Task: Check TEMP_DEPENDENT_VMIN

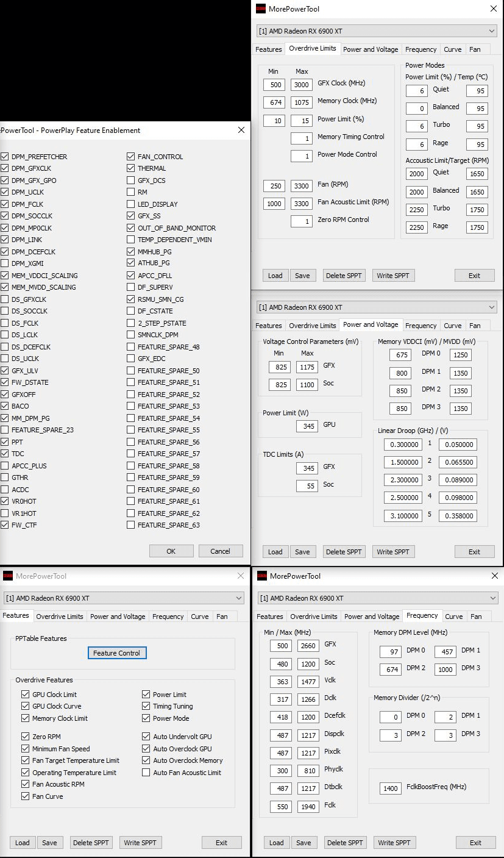Action: pyautogui.click(x=131, y=240)
